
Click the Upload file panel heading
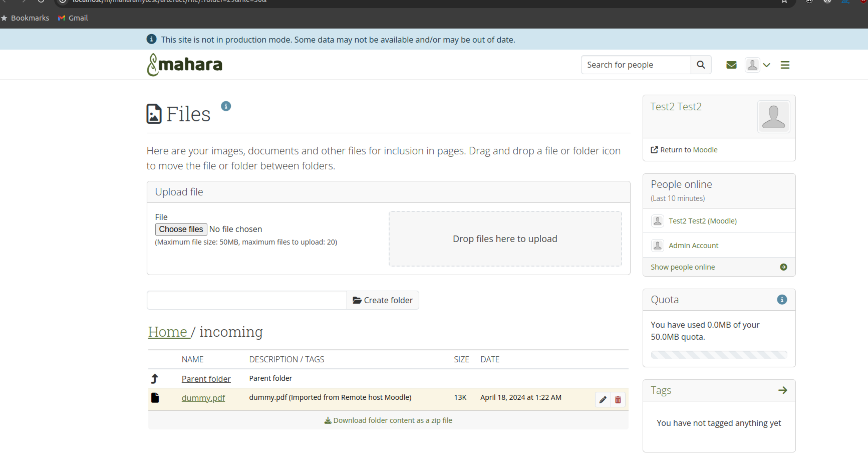coord(179,192)
